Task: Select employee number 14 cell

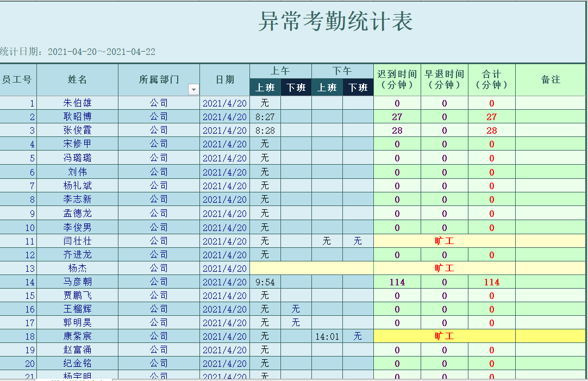Action: tap(18, 282)
